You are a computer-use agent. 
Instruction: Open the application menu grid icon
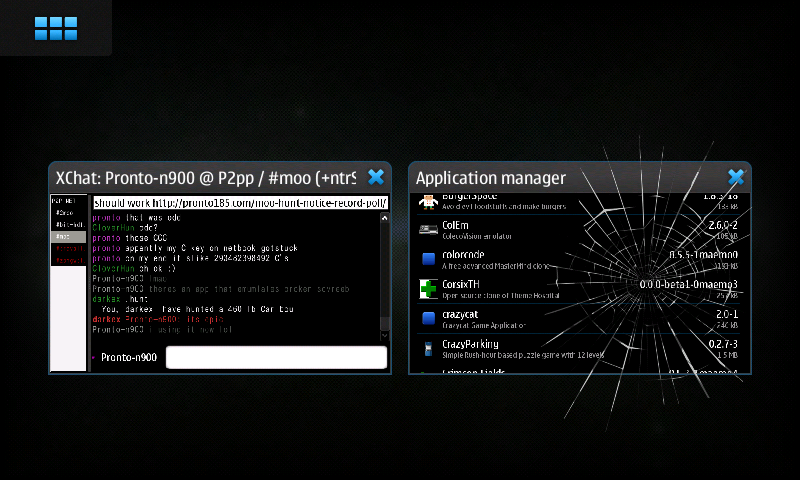point(56,28)
